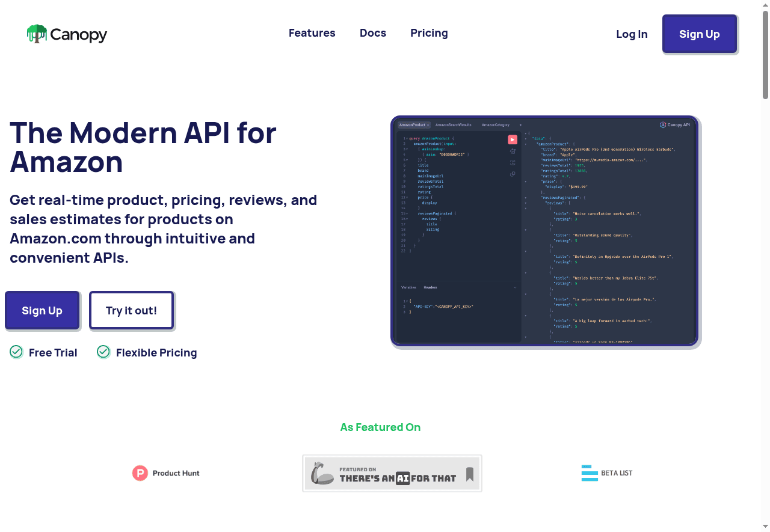Run the query with the pink play button
Image resolution: width=770 pixels, height=532 pixels.
tap(513, 139)
